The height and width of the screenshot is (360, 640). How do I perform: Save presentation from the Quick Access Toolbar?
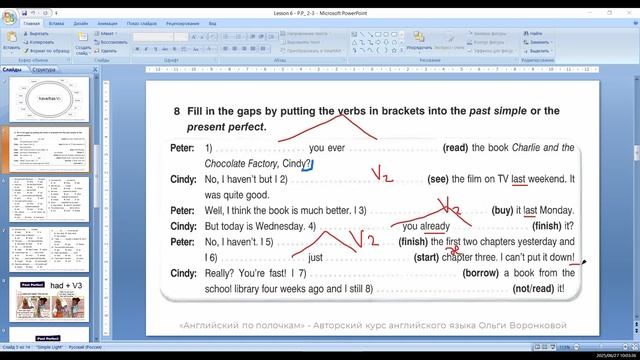coord(24,13)
